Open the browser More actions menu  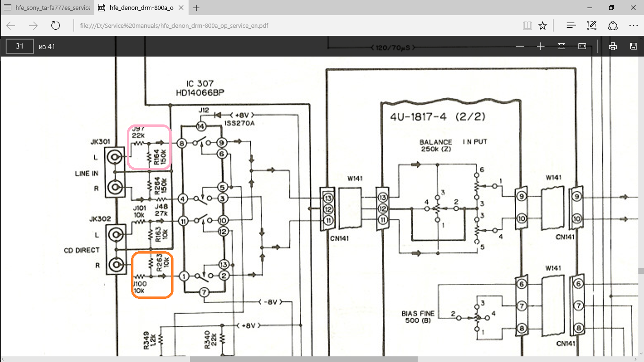point(633,25)
